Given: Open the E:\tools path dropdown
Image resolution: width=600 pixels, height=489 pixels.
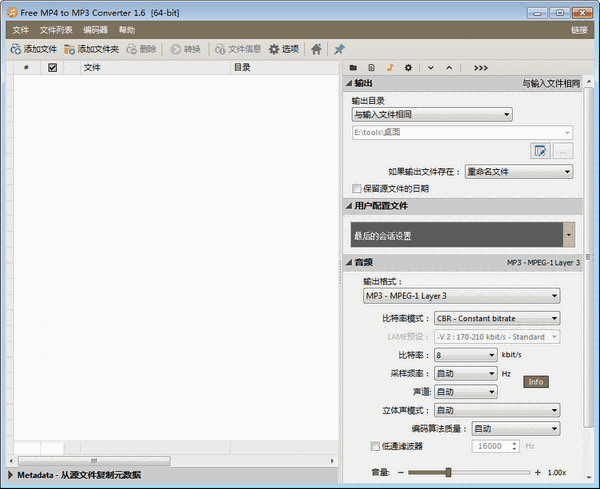Looking at the screenshot, I should point(462,133).
